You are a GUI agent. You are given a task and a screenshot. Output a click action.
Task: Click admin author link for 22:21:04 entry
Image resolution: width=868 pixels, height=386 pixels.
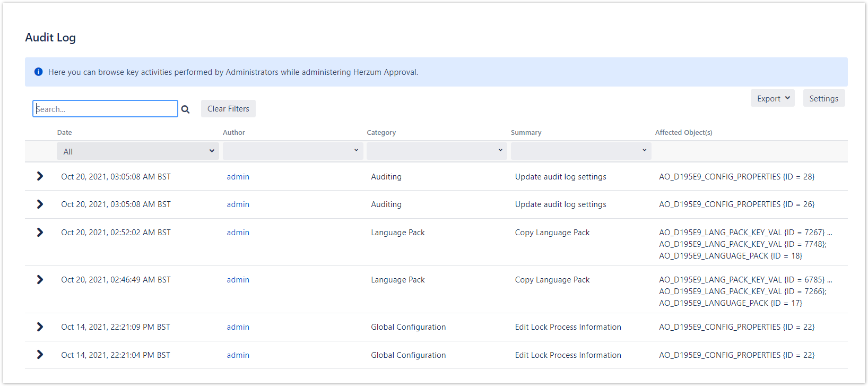[x=238, y=355]
